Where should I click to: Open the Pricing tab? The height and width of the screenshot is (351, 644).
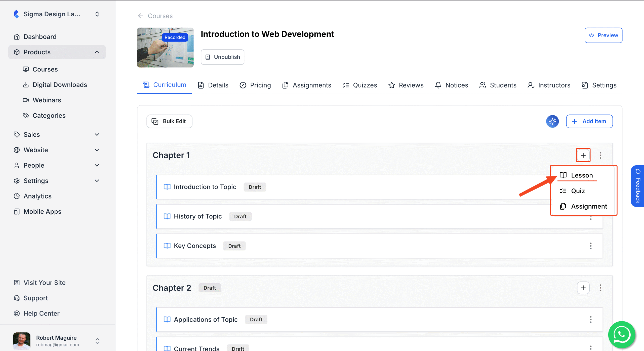(x=255, y=85)
